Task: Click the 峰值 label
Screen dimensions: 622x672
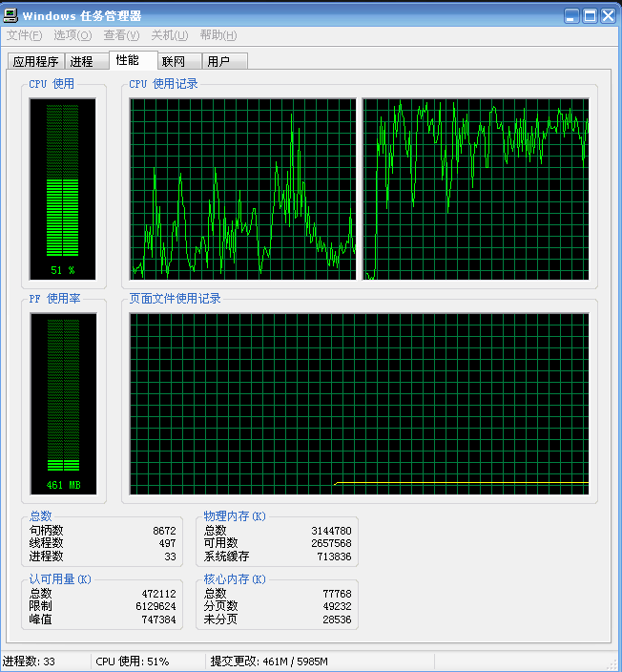Action: 41,619
